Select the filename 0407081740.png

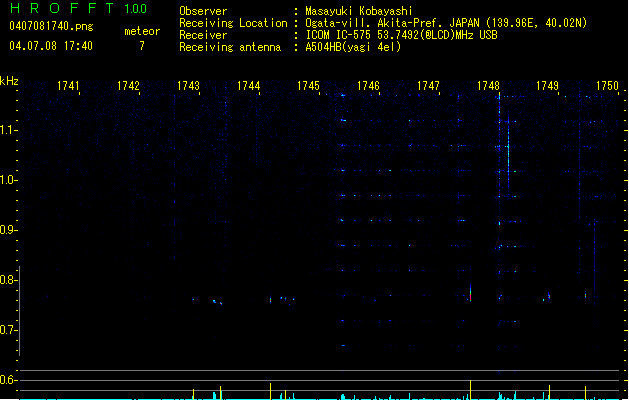(51, 26)
